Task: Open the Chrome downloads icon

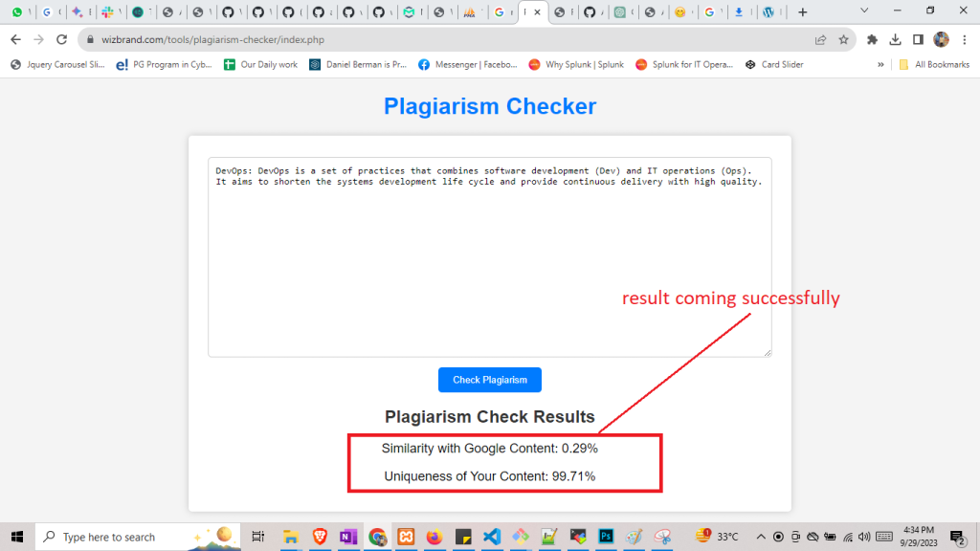Action: point(895,39)
